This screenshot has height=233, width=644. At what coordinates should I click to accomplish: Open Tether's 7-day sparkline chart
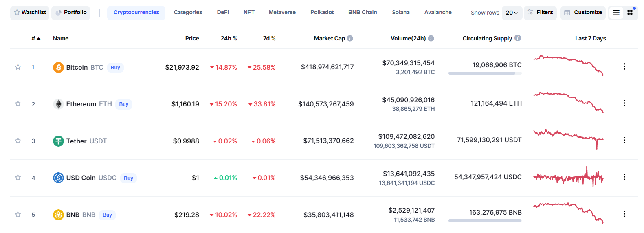(568, 139)
